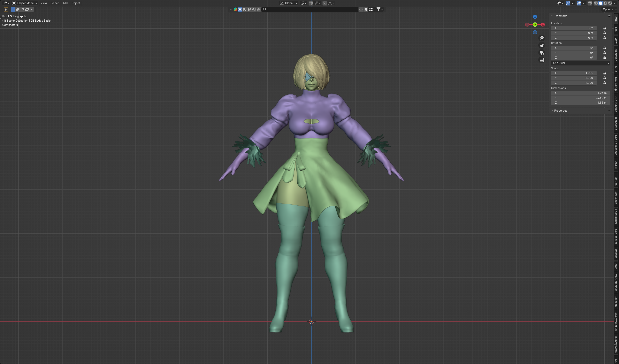Choose the subtract selection mode icon
Screen dimensions: 619x364
pos(22,10)
